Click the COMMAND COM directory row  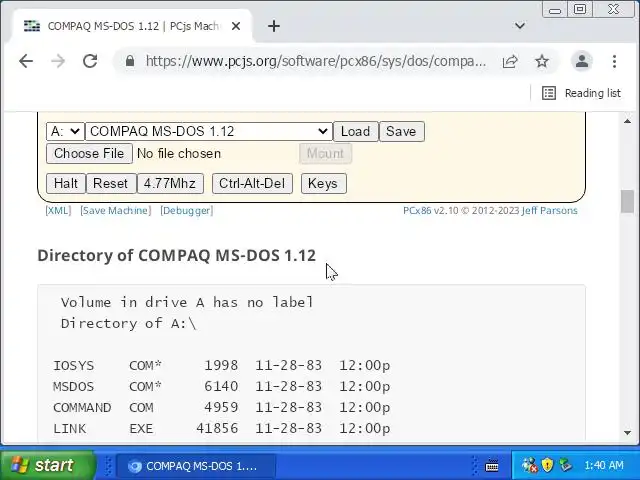222,408
